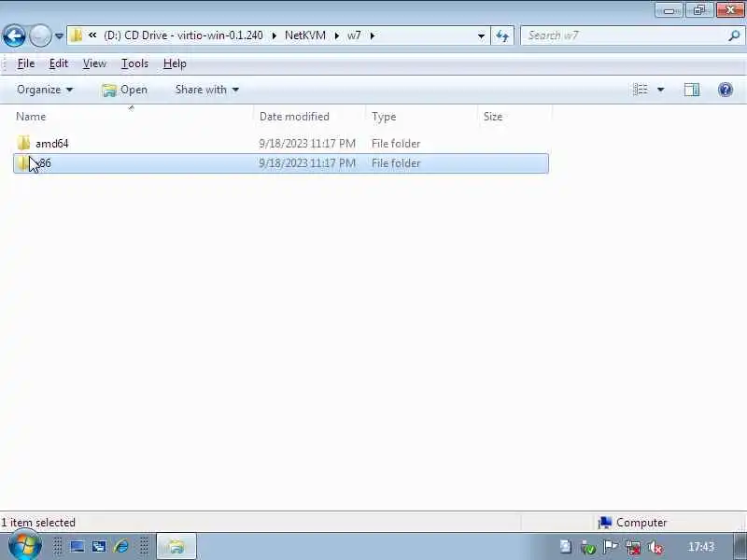This screenshot has width=747, height=560.
Task: Open the Tools menu
Action: coord(134,63)
